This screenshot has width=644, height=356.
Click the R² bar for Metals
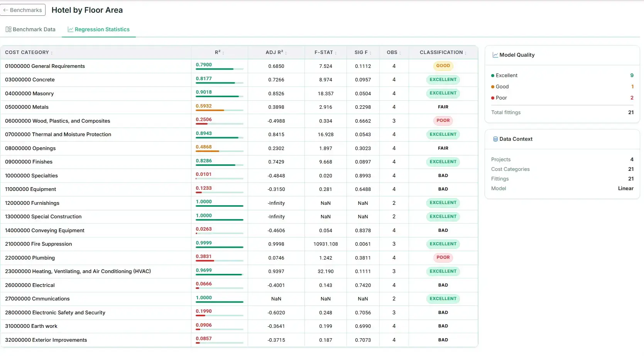[x=220, y=110]
